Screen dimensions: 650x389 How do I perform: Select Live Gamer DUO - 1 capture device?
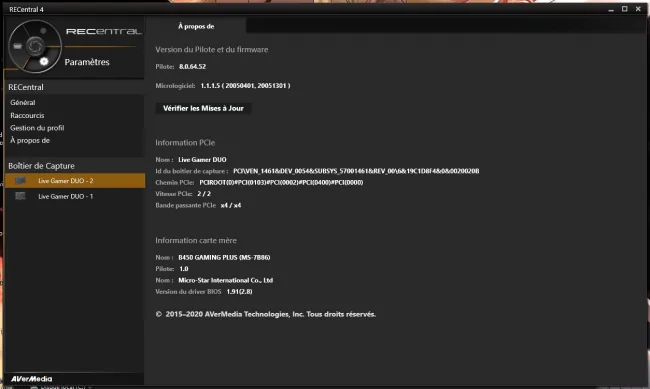click(75, 196)
